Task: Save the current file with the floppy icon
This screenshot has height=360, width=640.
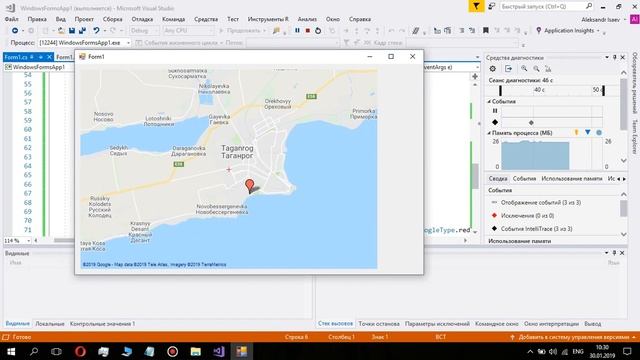Action: pyautogui.click(x=72, y=31)
